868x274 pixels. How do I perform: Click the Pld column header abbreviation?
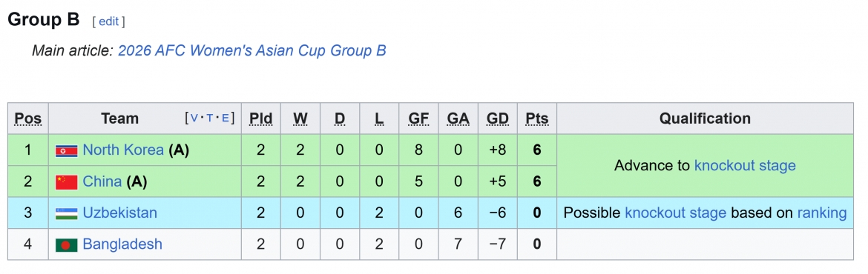point(260,118)
